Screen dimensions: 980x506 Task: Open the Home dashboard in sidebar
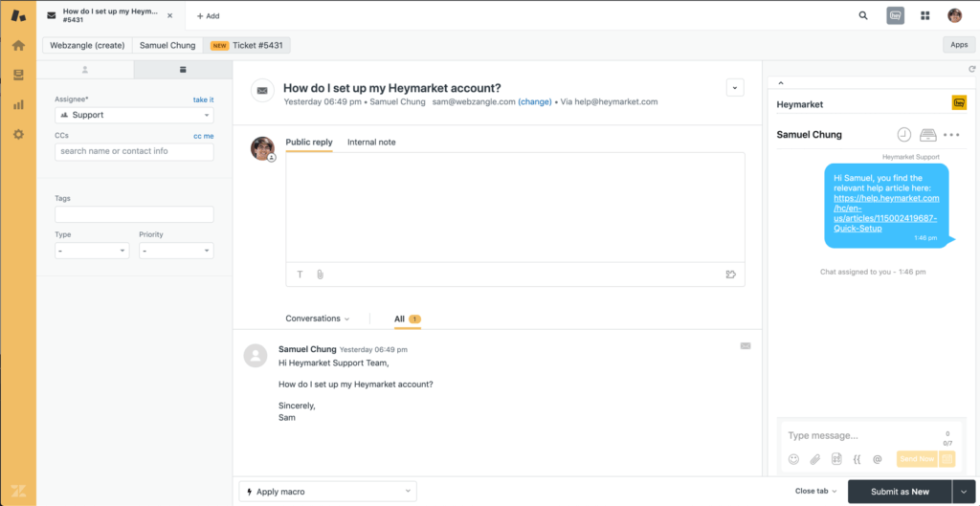18,46
